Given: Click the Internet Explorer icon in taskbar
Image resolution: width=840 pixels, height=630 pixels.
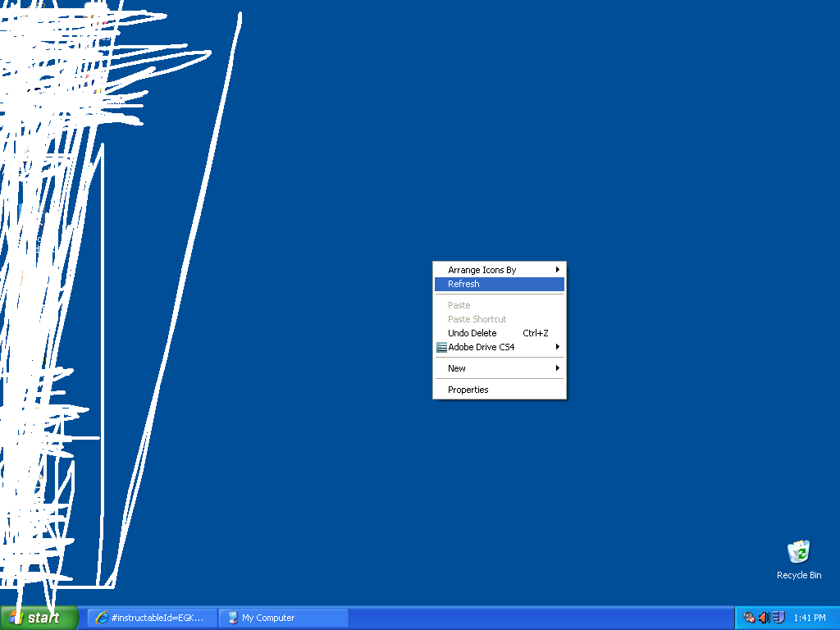Looking at the screenshot, I should click(x=103, y=618).
